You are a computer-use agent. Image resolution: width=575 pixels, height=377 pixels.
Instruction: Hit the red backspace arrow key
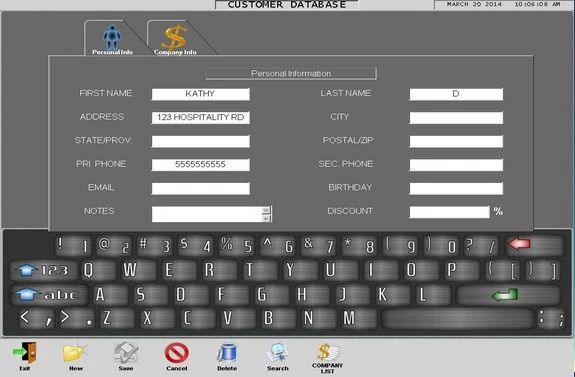point(534,245)
